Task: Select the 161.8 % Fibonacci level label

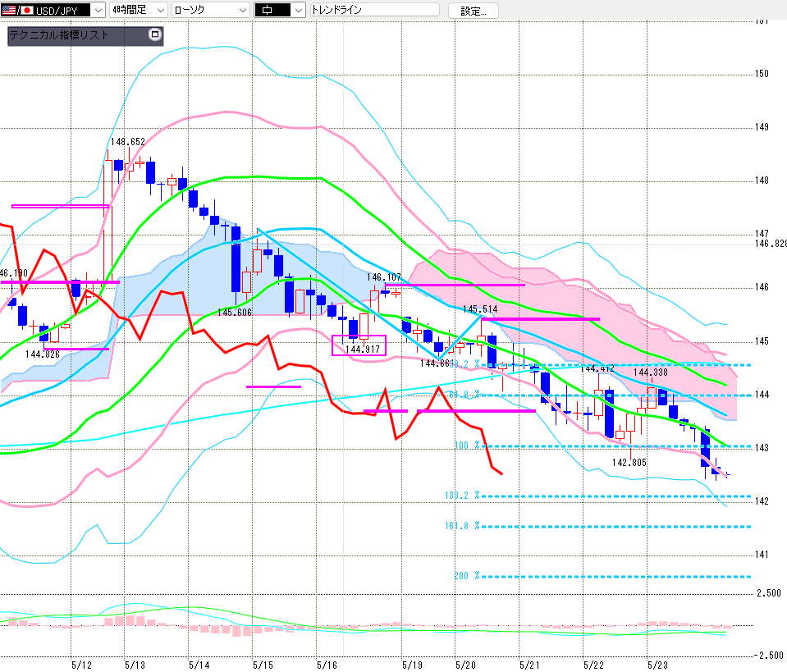Action: tap(462, 526)
